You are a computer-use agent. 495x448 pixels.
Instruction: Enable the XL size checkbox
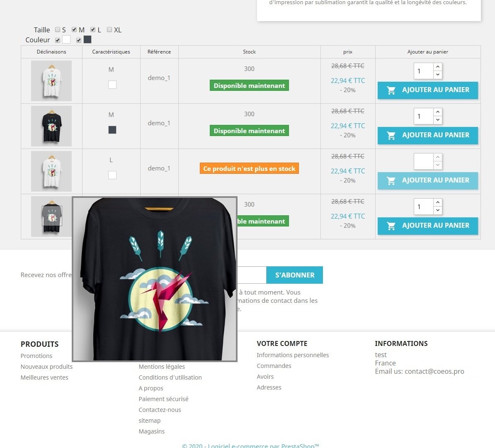coord(109,30)
